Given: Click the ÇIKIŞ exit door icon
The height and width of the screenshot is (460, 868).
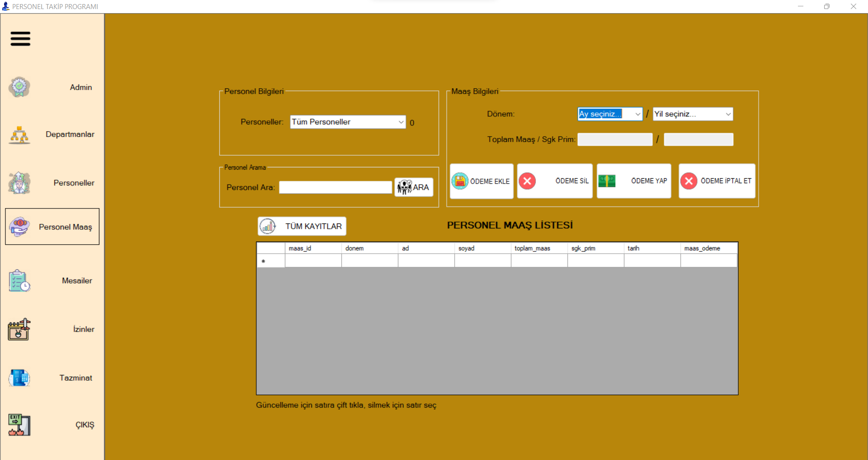Looking at the screenshot, I should [x=19, y=425].
